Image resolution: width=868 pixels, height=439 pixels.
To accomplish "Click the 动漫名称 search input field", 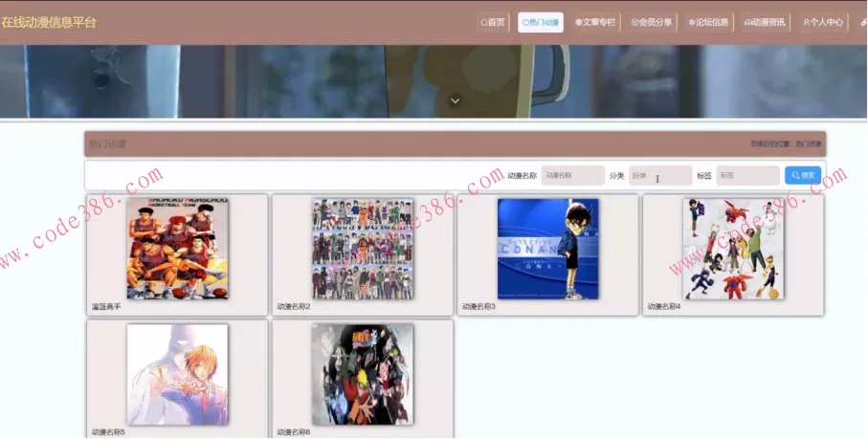I will pyautogui.click(x=572, y=176).
